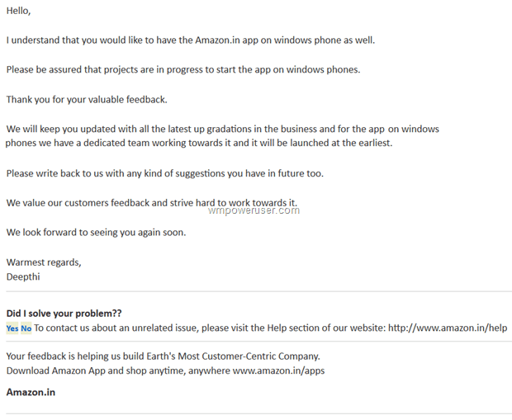
Task: Click the "Please write back to us" sentence
Action: (x=165, y=173)
